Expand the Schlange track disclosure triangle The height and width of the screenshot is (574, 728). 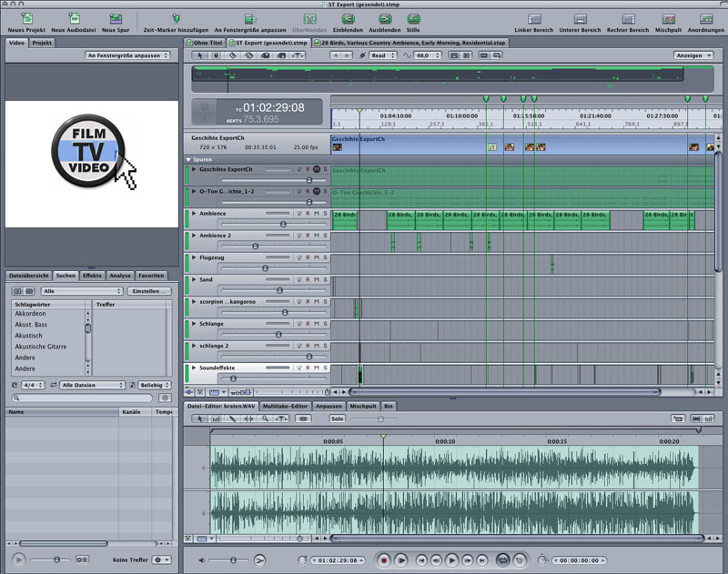pyautogui.click(x=194, y=324)
